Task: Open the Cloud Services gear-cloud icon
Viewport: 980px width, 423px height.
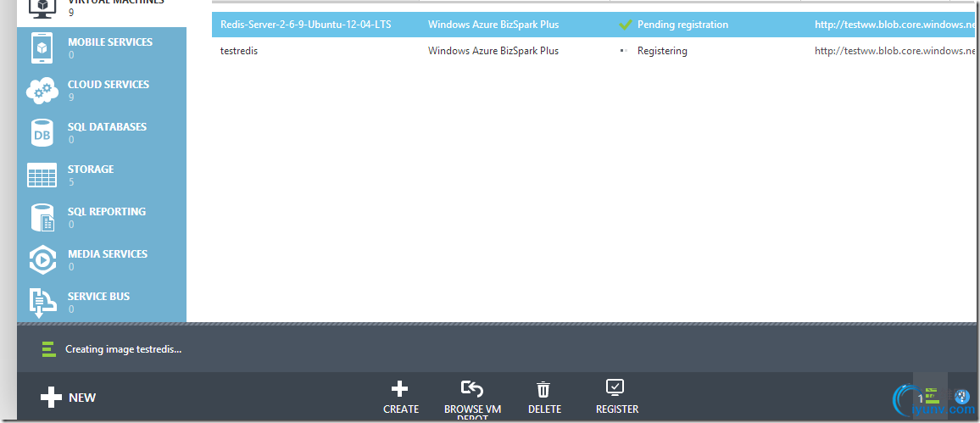Action: [x=42, y=91]
